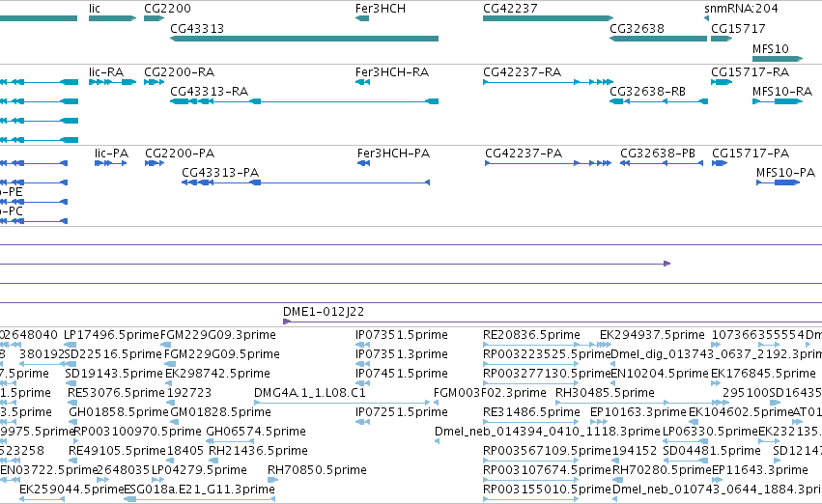Click the SD04481.5prime cDNA label
The width and height of the screenshot is (822, 504).
coord(711,451)
